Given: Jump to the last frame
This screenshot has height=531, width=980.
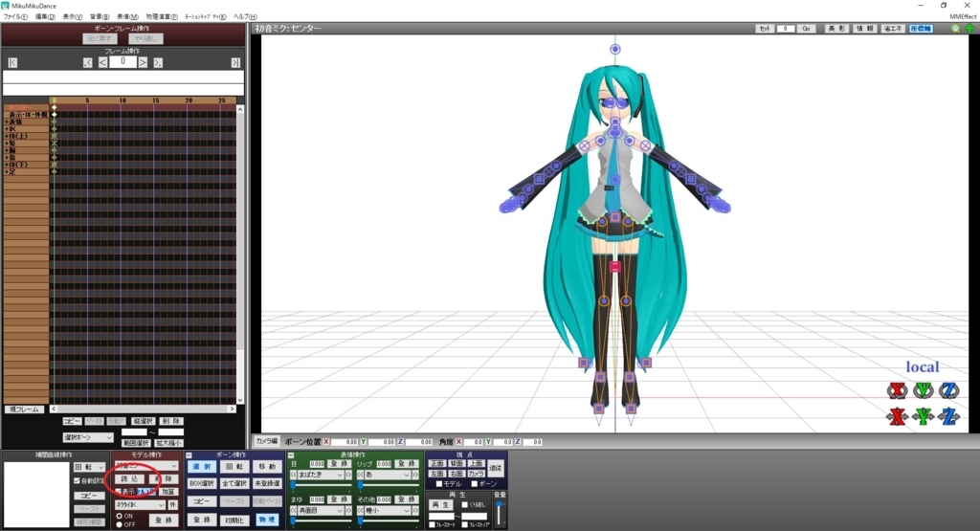Looking at the screenshot, I should tap(235, 62).
